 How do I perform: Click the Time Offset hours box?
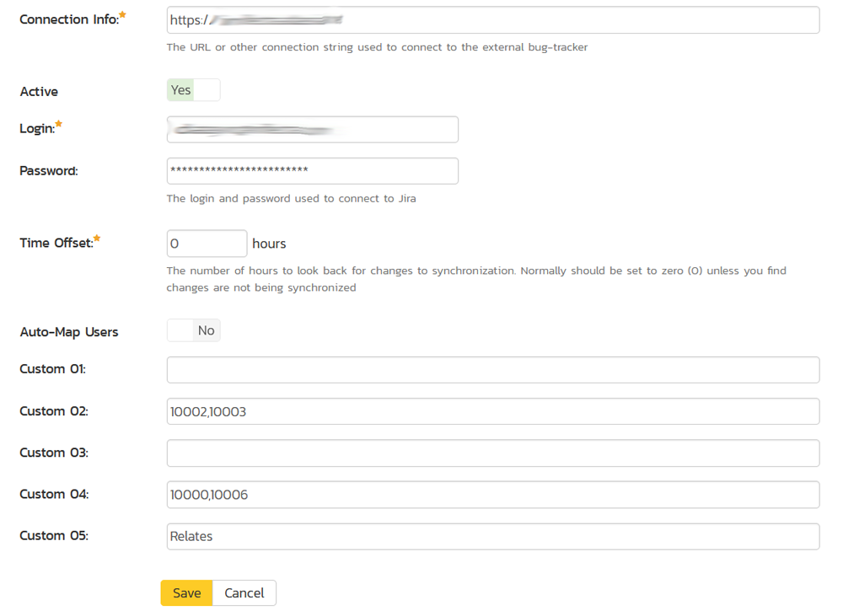pos(207,243)
